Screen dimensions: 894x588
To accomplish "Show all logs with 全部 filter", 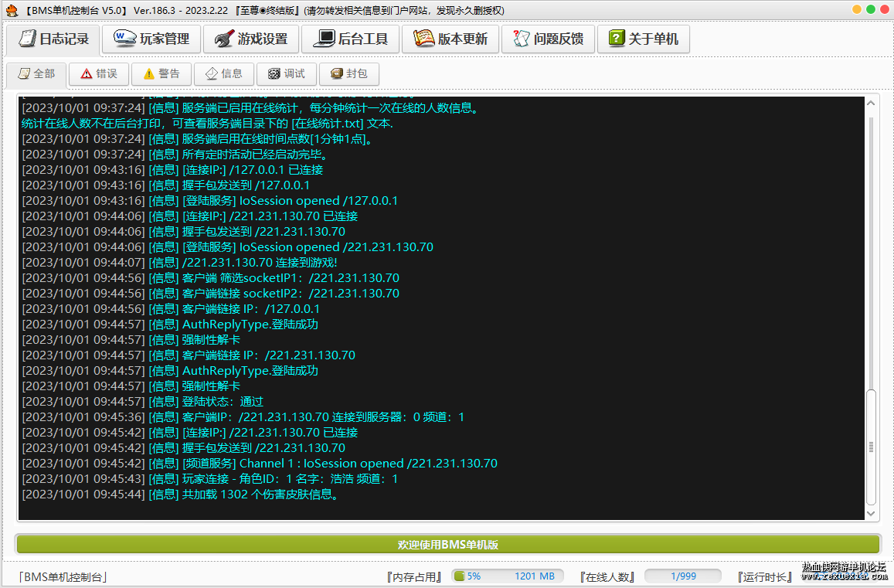I will [36, 73].
